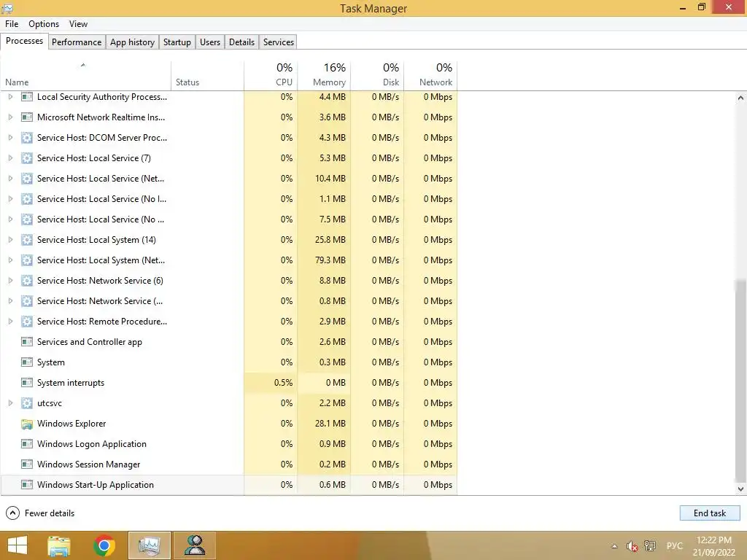Click the network tray icon
Screen dimensions: 747x560
[650, 545]
